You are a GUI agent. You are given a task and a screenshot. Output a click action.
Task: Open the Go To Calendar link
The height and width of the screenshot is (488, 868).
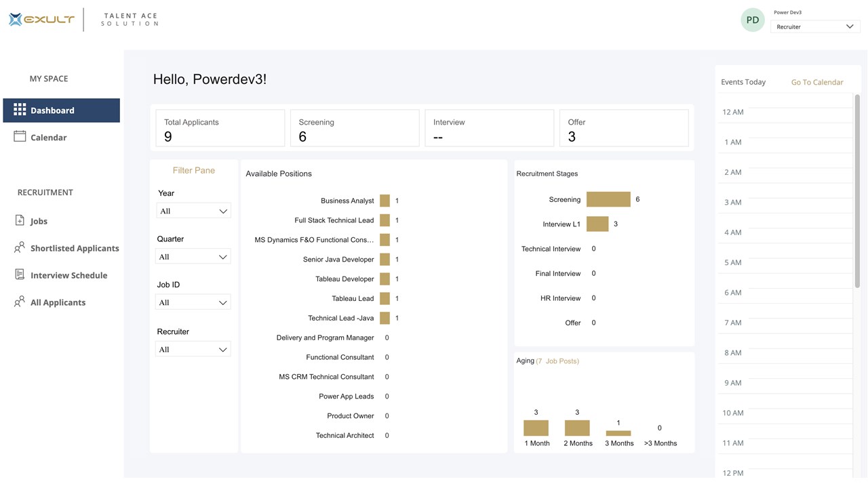[x=817, y=82]
